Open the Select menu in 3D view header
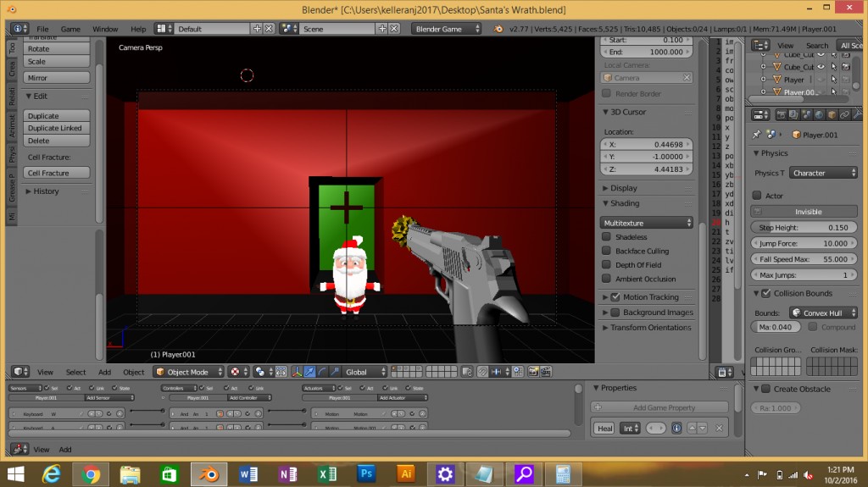Screen dimensions: 868x487 click(x=75, y=372)
